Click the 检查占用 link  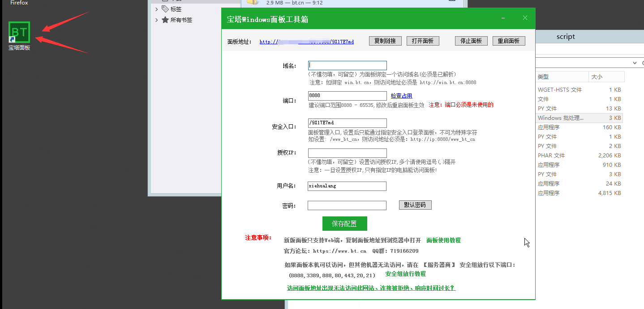coord(401,96)
